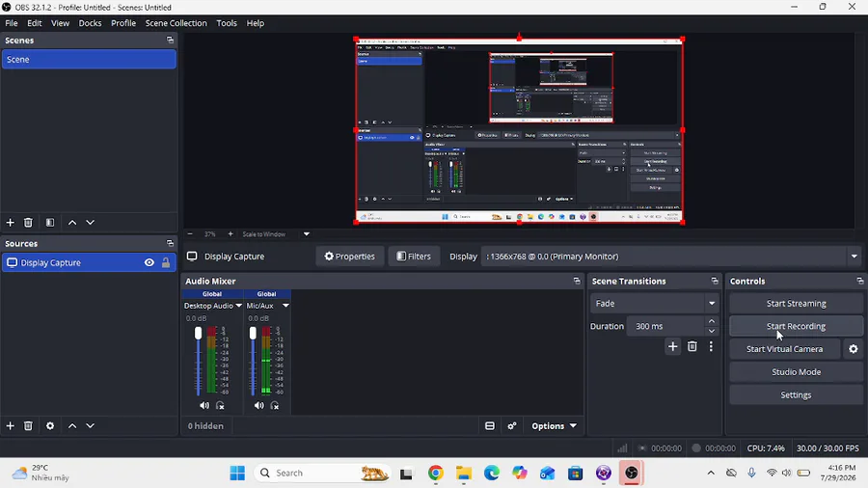This screenshot has width=868, height=488.
Task: Open the Scene Collection menu
Action: (176, 23)
